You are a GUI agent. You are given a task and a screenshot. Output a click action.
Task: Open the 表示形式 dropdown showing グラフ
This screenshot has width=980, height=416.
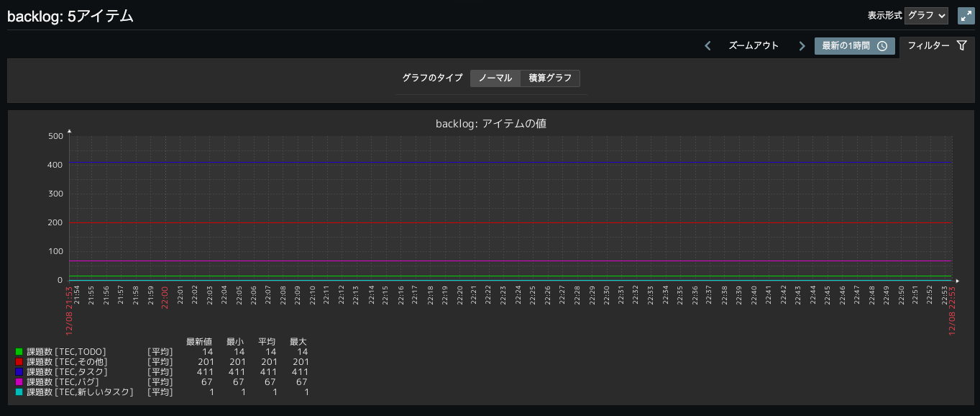(x=926, y=16)
